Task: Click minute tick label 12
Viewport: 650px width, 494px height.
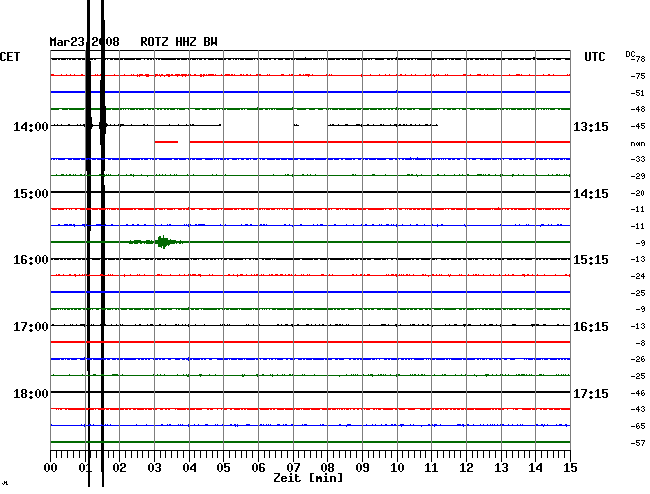Action: (466, 468)
